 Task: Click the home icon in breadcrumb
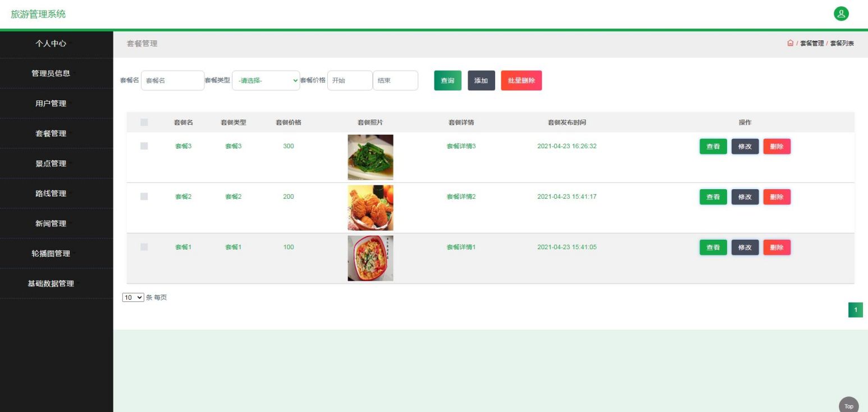[791, 43]
